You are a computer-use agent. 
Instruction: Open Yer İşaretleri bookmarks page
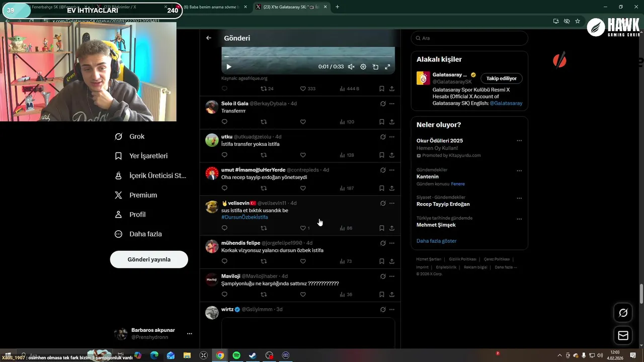tap(141, 156)
